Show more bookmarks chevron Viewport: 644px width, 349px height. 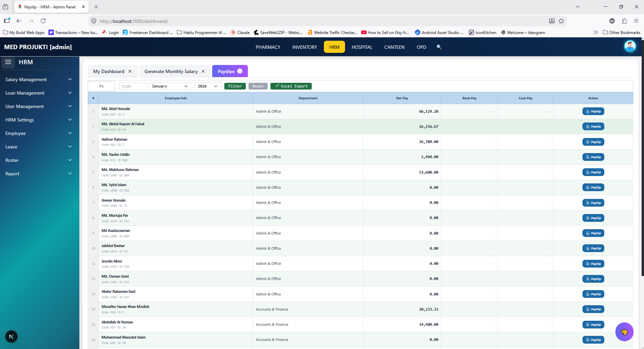[x=596, y=32]
